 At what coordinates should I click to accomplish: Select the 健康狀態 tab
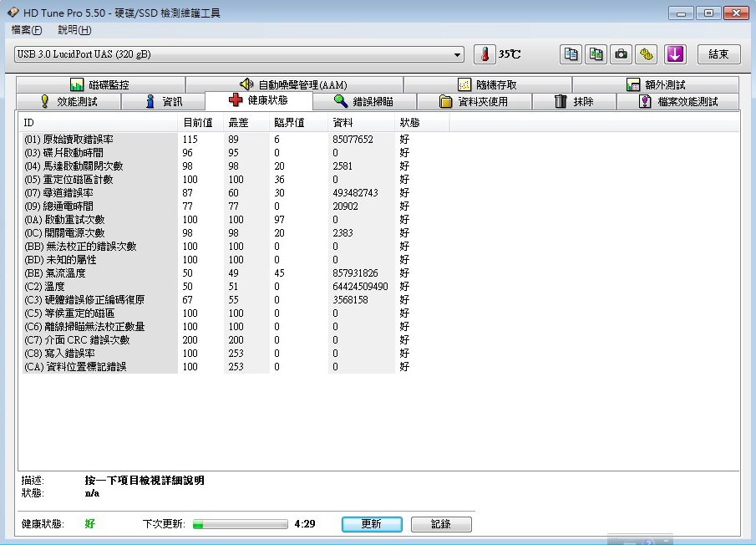pos(258,100)
